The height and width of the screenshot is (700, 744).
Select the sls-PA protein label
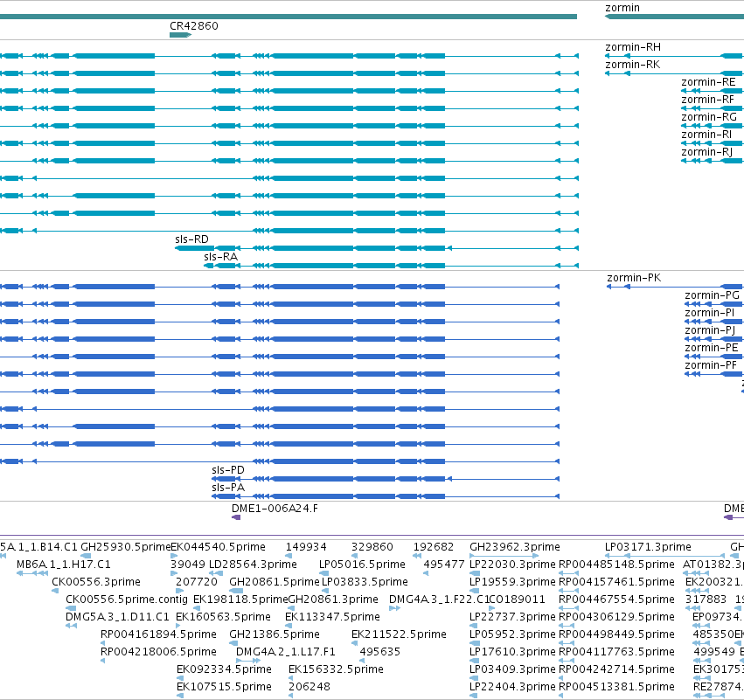point(228,488)
